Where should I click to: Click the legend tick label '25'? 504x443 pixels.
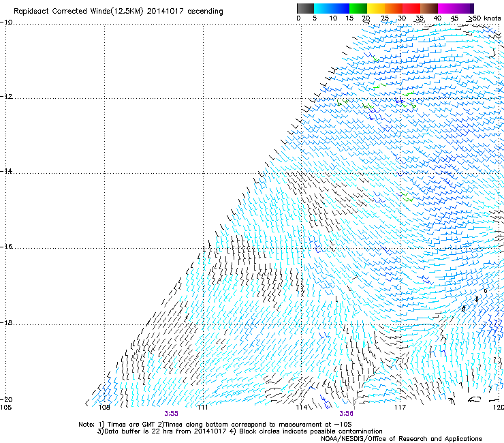(x=384, y=18)
